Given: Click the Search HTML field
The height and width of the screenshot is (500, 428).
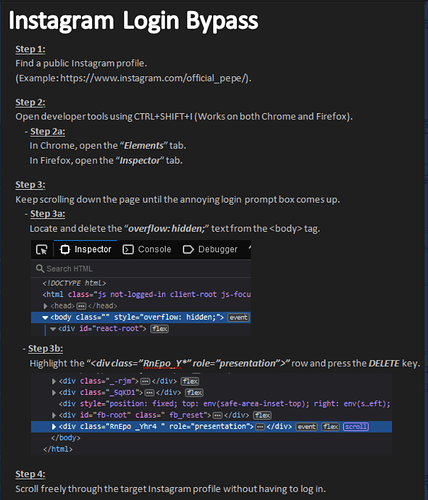Looking at the screenshot, I should point(141,269).
